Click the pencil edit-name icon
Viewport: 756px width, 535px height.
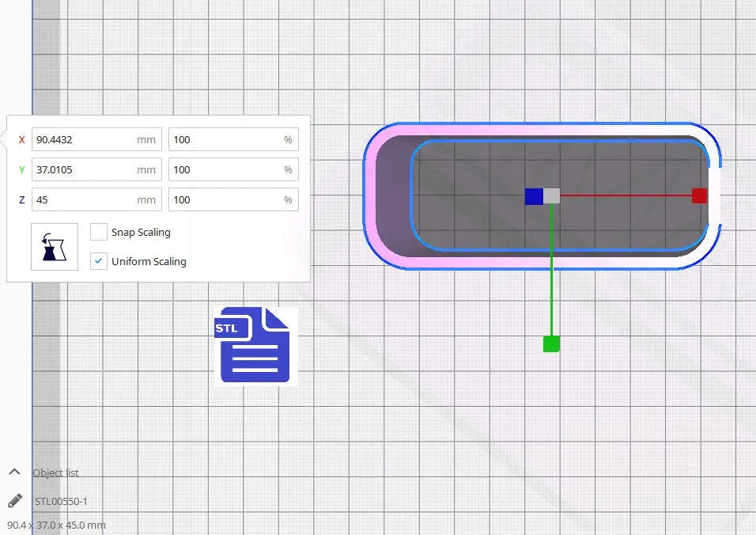[15, 501]
